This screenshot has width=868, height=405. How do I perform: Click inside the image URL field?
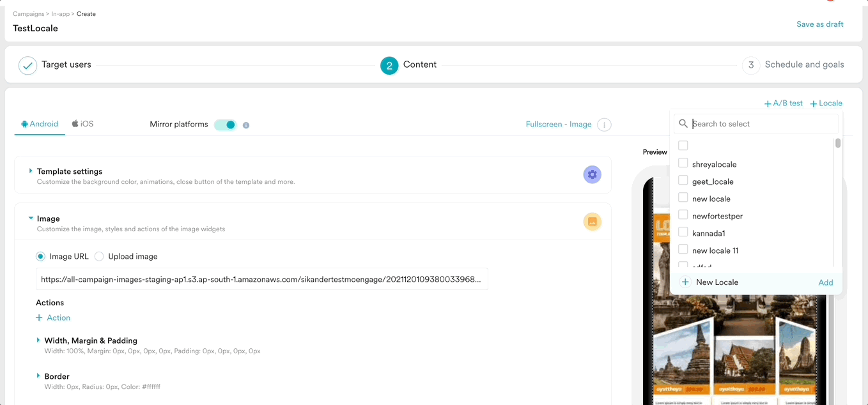click(261, 279)
